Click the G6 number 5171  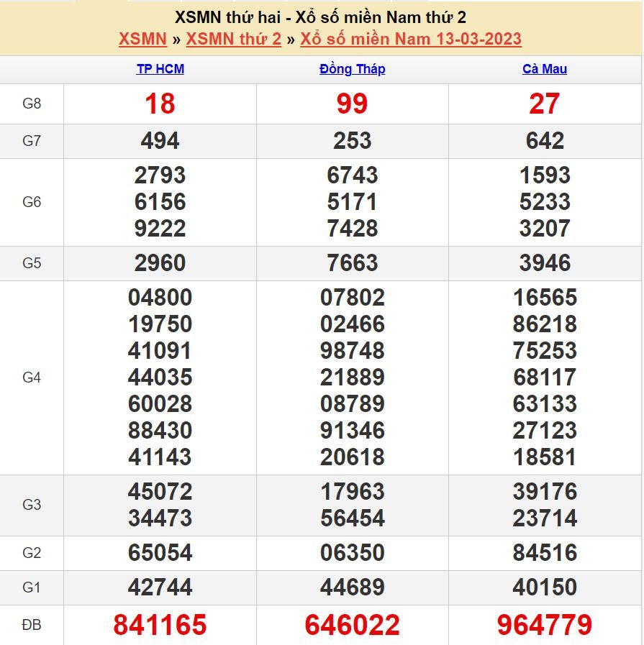coord(353,202)
